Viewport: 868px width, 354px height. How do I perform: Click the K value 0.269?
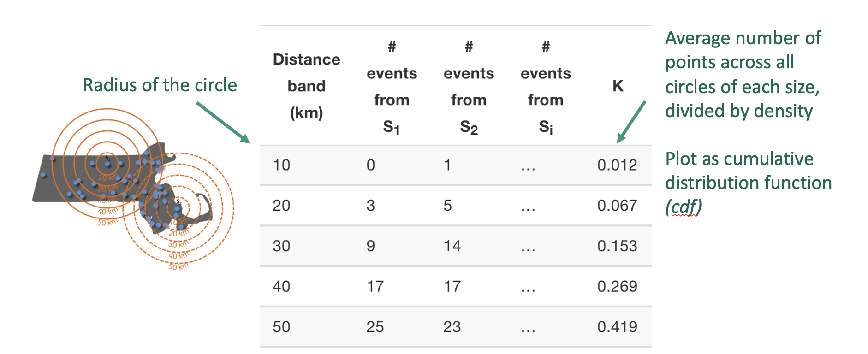617,287
